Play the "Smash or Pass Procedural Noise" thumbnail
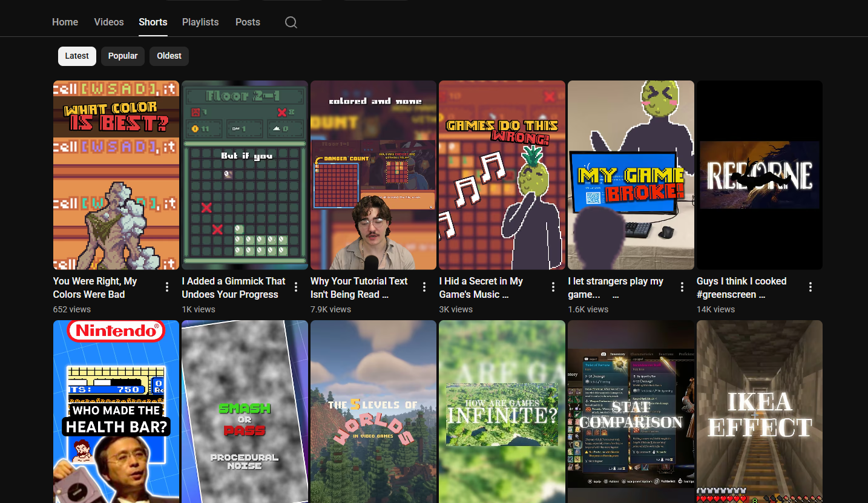868x503 pixels. click(245, 412)
